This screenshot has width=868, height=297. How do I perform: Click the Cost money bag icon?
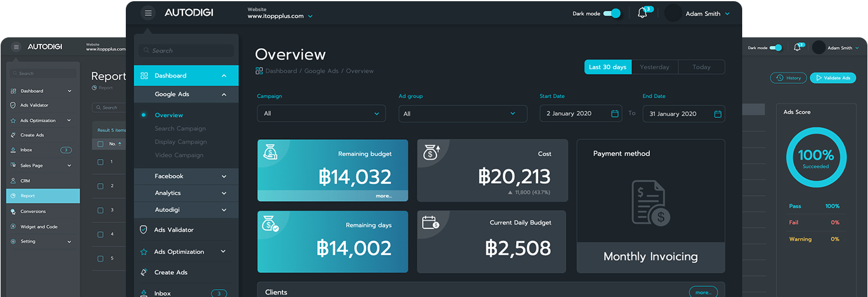coord(432,152)
